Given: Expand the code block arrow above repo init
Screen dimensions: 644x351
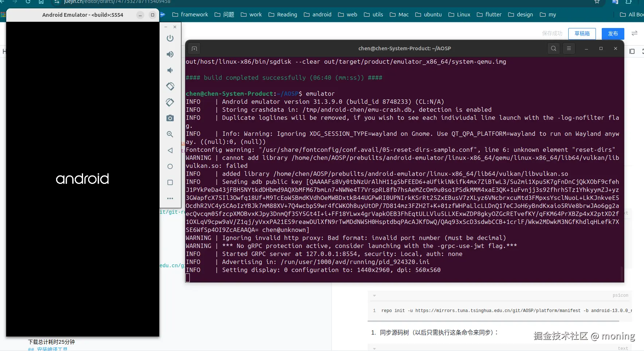Looking at the screenshot, I should click(x=374, y=296).
